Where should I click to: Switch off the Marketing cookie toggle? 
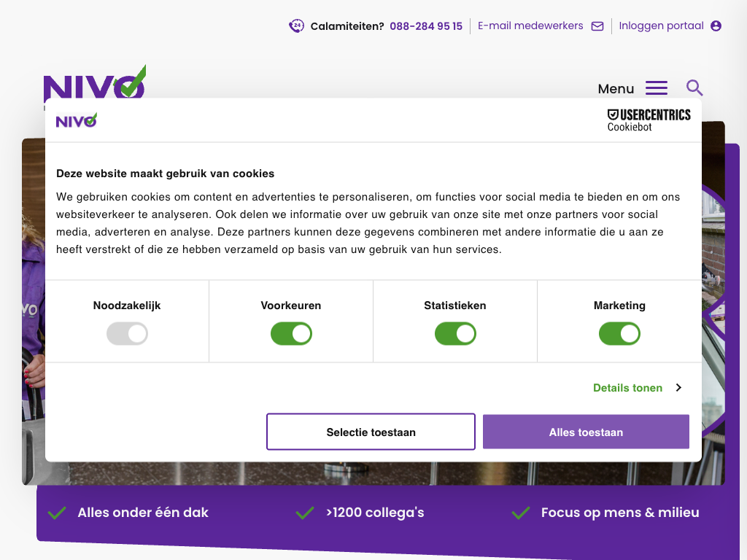point(619,335)
